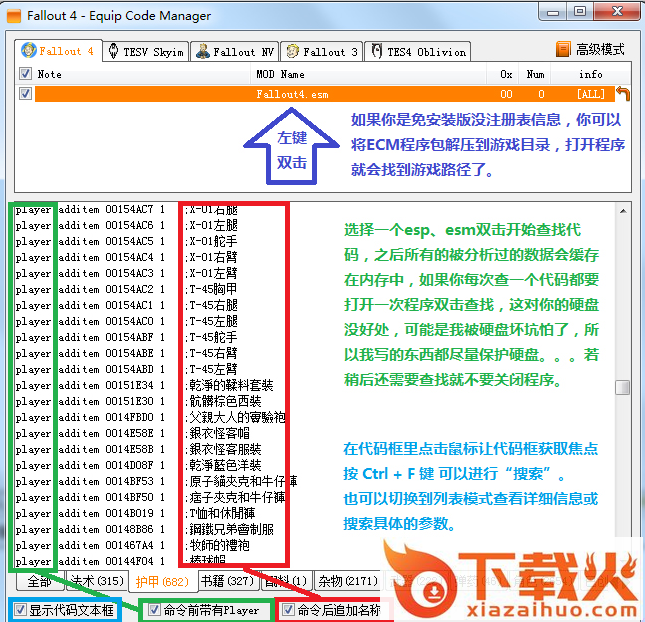Image resolution: width=645 pixels, height=622 pixels.
Task: Click the scroll-up arrow of code list
Action: click(623, 211)
